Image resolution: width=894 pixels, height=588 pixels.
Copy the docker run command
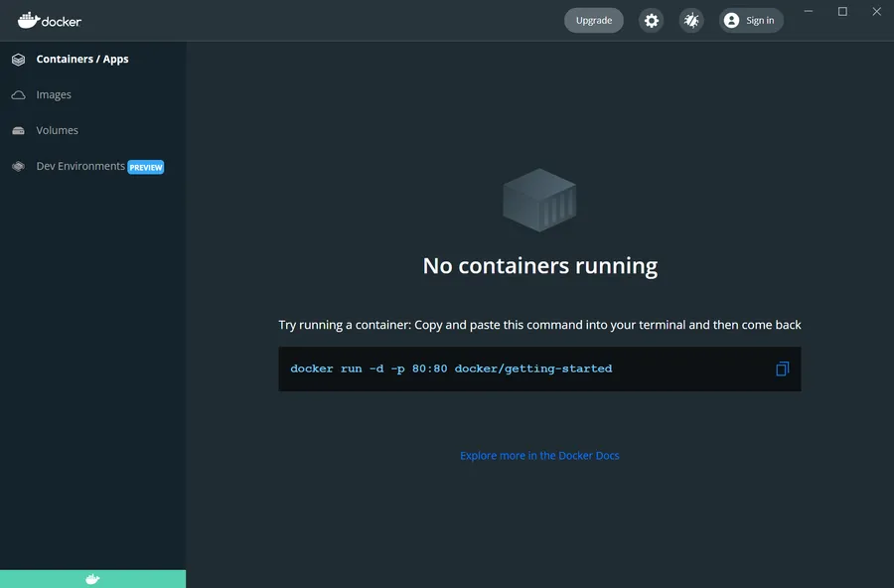782,369
